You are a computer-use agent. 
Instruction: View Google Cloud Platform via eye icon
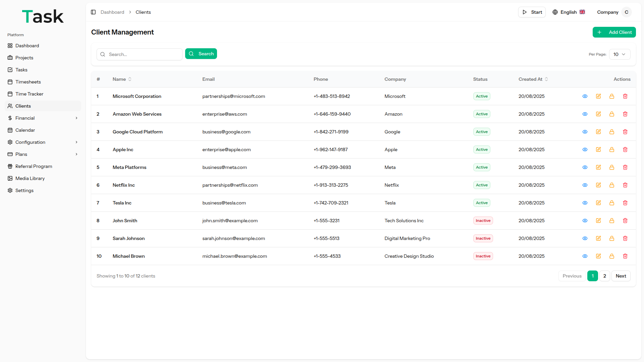(585, 132)
